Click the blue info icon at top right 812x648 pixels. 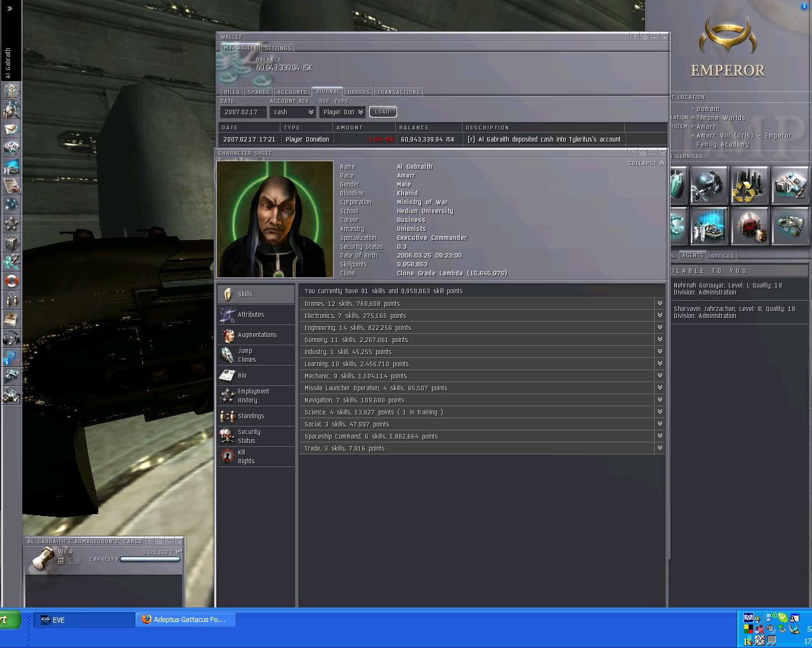click(x=805, y=6)
